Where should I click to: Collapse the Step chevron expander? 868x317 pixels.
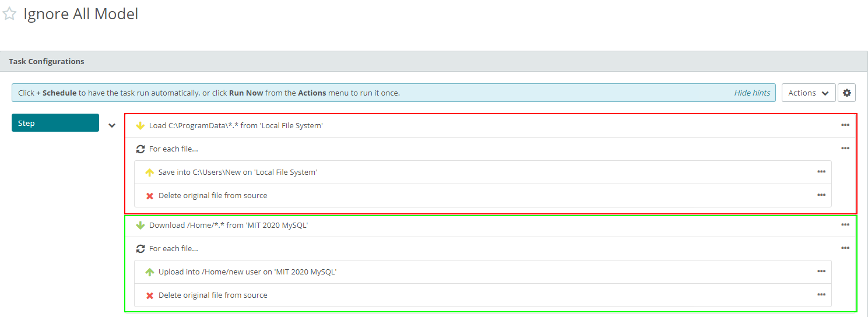tap(112, 125)
